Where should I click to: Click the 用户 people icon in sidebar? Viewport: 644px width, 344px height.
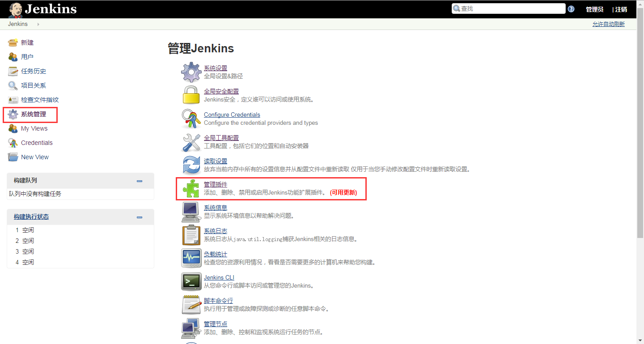point(13,57)
